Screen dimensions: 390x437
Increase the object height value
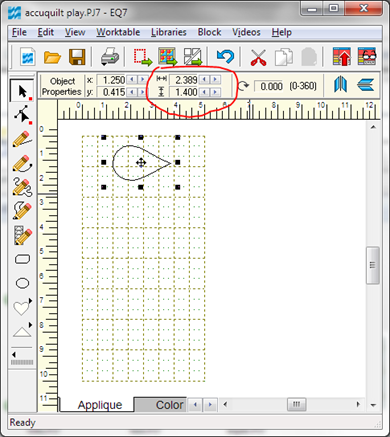coord(216,92)
